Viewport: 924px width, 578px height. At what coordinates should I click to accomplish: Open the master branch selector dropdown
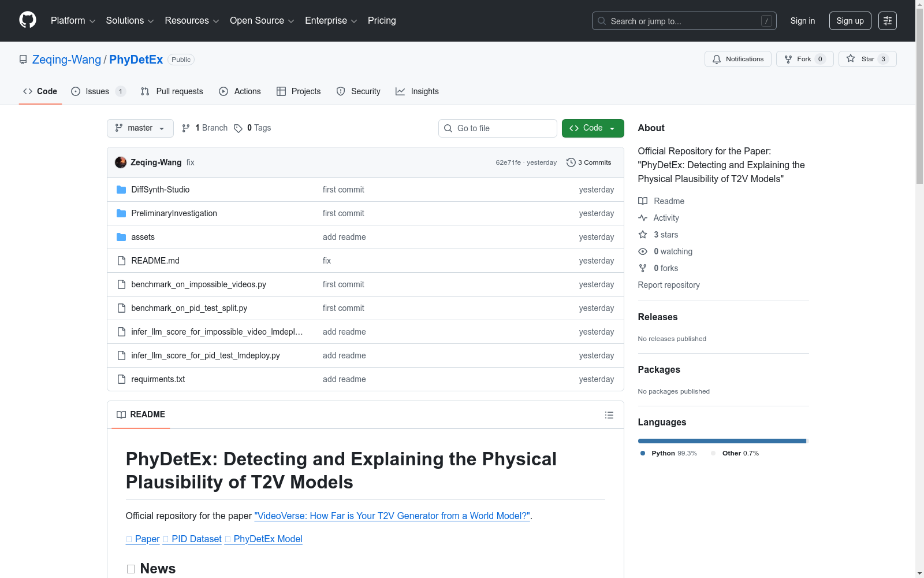pyautogui.click(x=140, y=128)
